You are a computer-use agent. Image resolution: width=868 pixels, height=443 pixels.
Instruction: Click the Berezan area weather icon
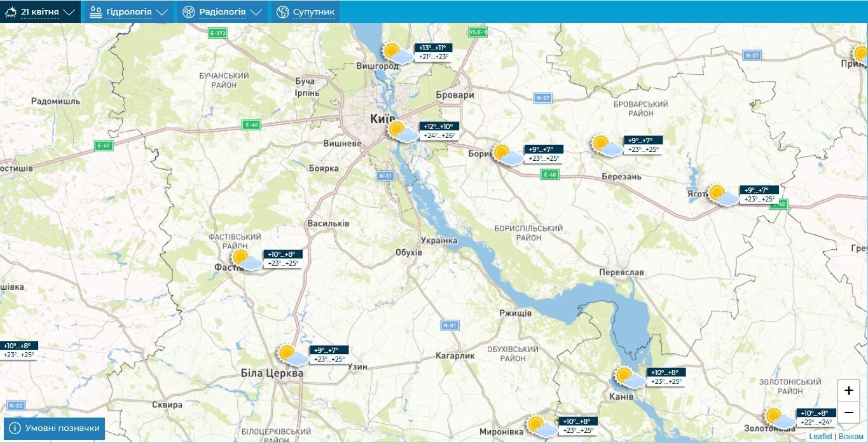pyautogui.click(x=607, y=146)
